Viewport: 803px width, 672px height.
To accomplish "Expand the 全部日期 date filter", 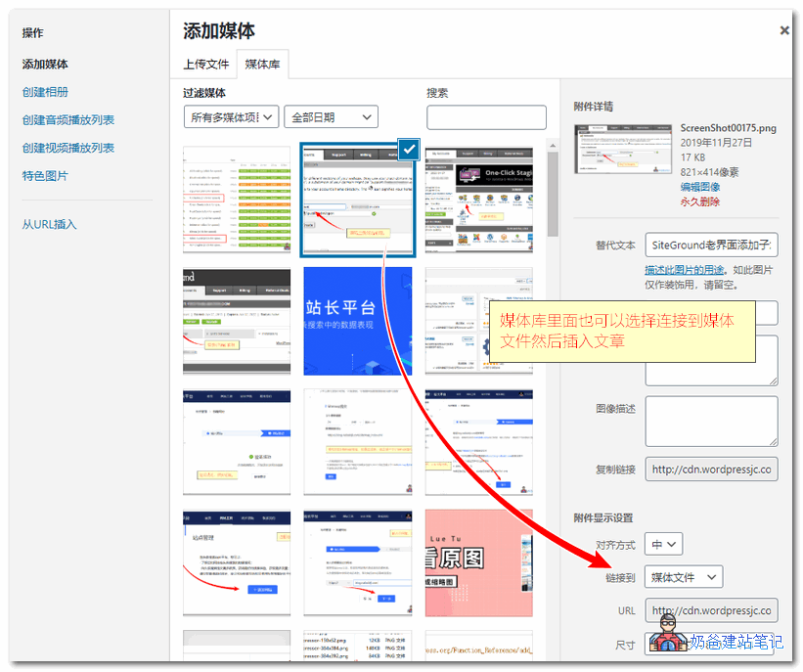I will 331,115.
